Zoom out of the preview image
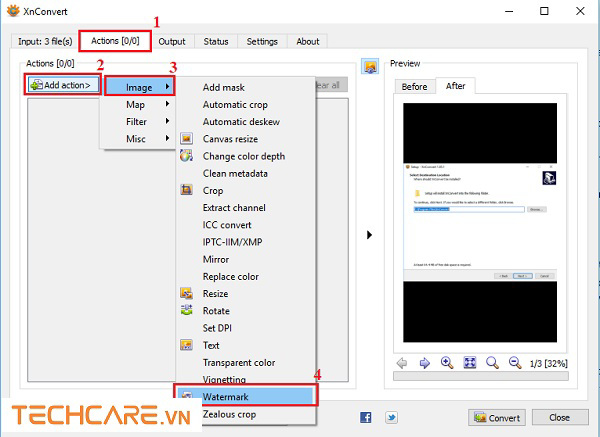This screenshot has width=600, height=437. click(515, 363)
